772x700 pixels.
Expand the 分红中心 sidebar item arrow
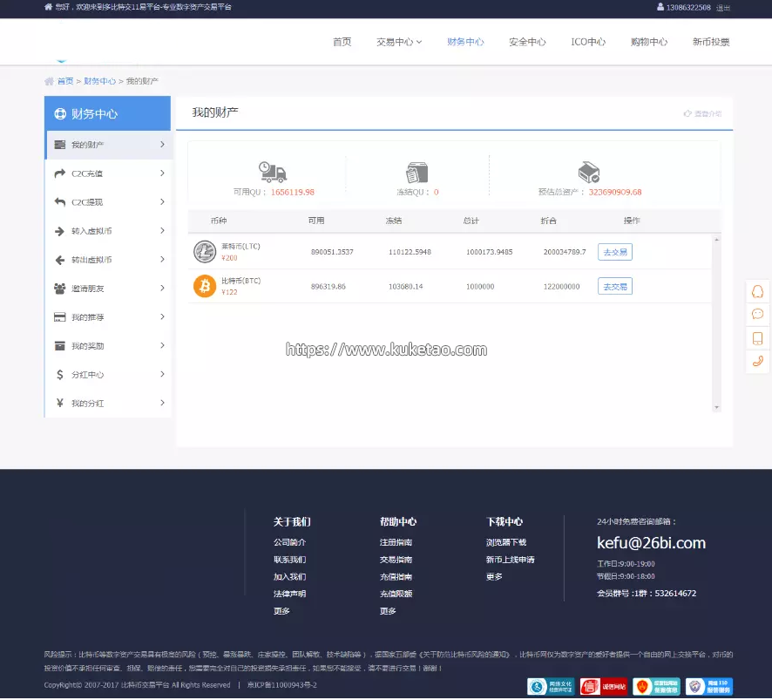click(x=162, y=374)
